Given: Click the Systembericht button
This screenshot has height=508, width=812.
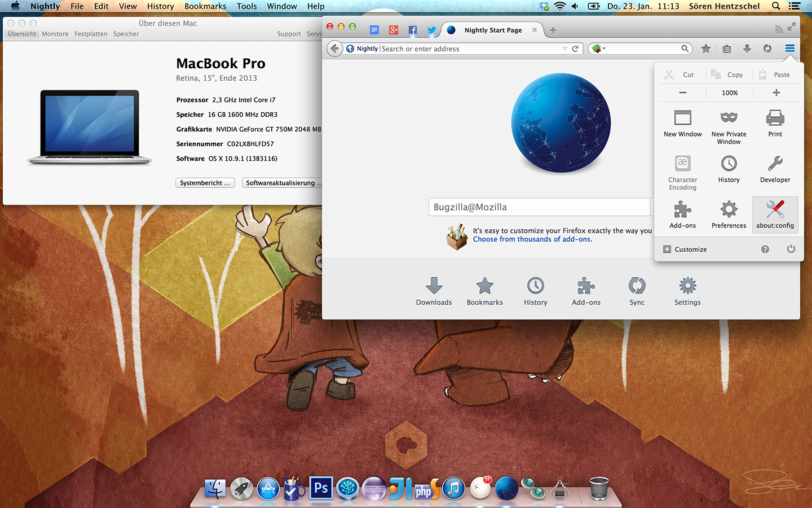Looking at the screenshot, I should tap(205, 183).
